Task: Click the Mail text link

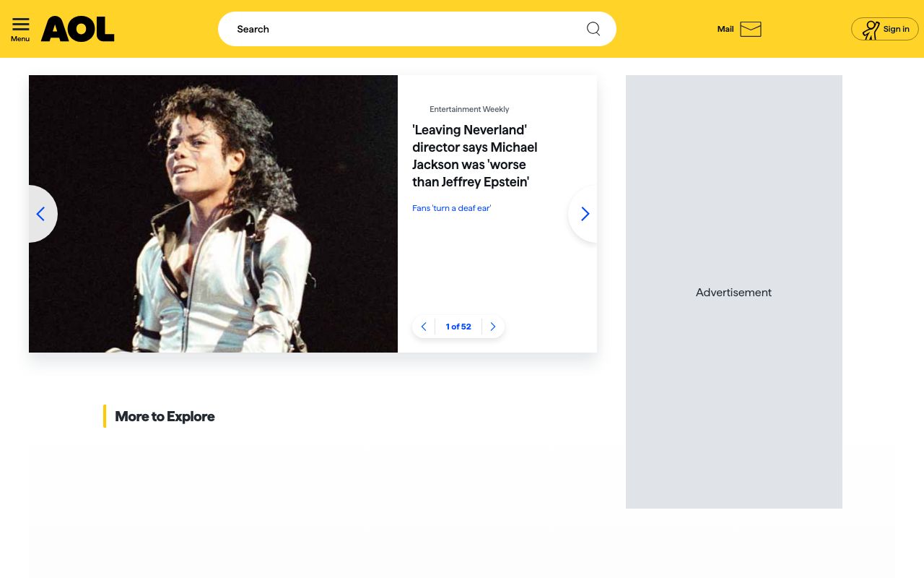Action: point(725,29)
